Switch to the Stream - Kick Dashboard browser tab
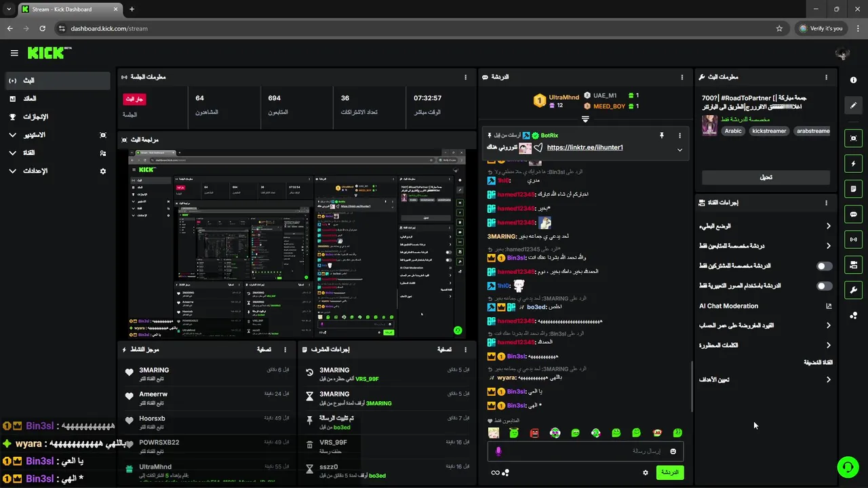The width and height of the screenshot is (868, 488). [x=69, y=9]
